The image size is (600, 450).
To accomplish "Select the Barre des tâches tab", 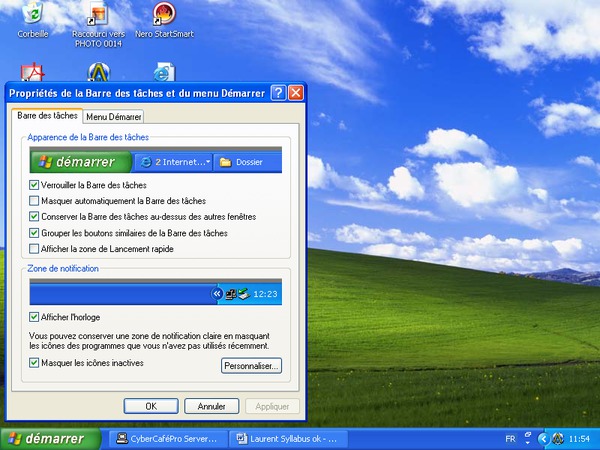I will pos(48,116).
